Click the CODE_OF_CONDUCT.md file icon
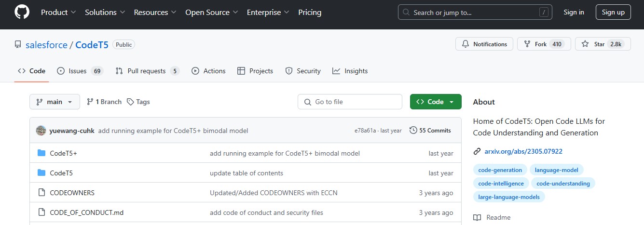Image resolution: width=644 pixels, height=225 pixels. pos(41,212)
